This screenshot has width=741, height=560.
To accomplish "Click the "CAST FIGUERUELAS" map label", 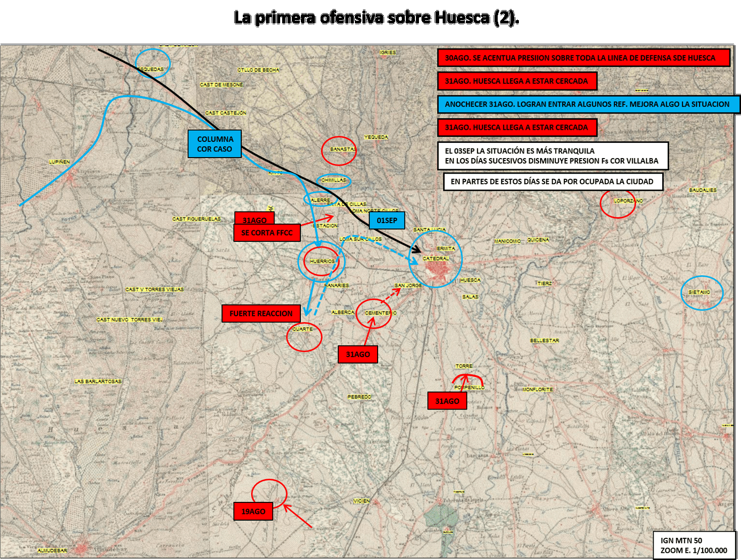I will (197, 219).
